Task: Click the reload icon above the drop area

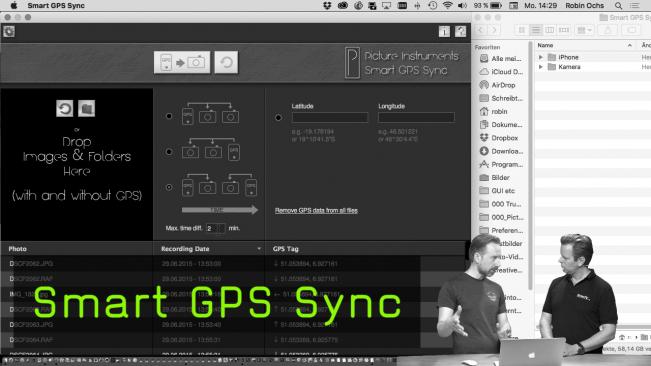Action: pos(64,109)
